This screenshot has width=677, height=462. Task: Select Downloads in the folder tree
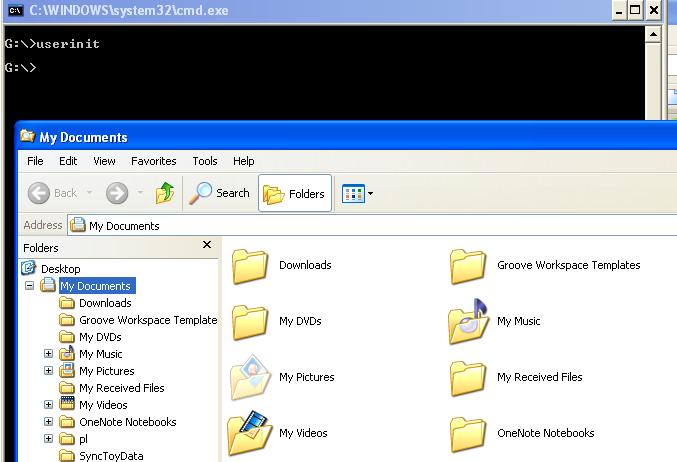(105, 303)
